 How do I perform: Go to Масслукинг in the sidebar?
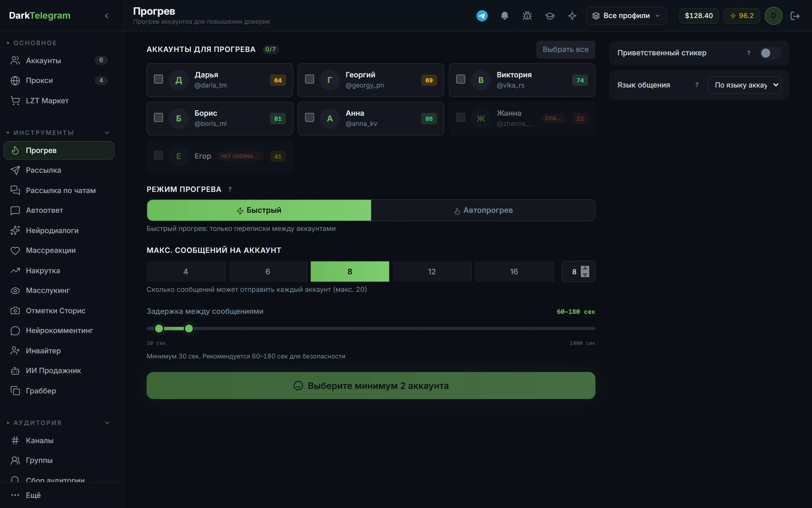click(x=59, y=291)
